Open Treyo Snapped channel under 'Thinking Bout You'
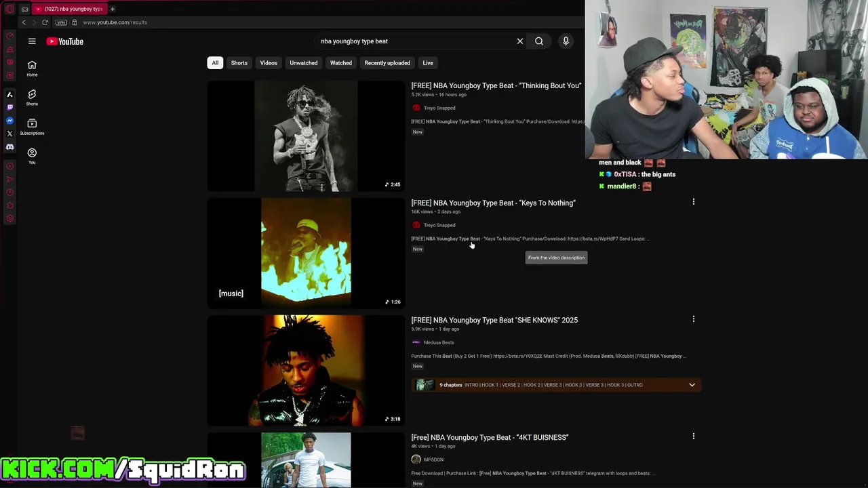 pyautogui.click(x=439, y=108)
